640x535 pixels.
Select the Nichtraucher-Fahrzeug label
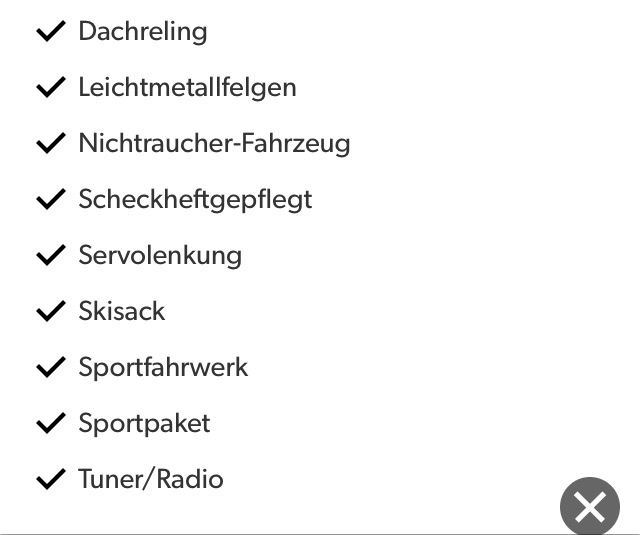click(x=214, y=144)
